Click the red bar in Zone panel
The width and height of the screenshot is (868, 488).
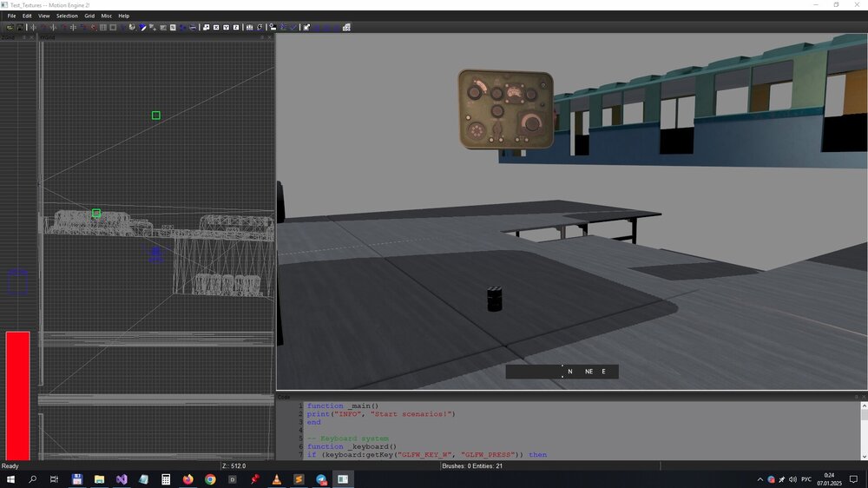pyautogui.click(x=17, y=395)
